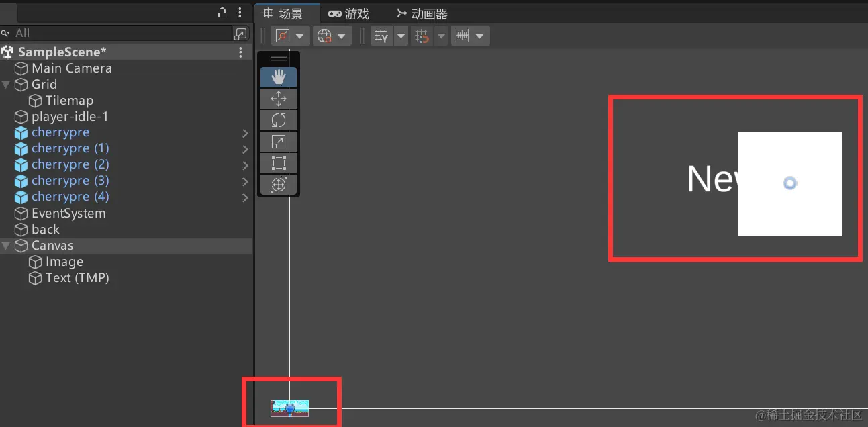Open the grid settings dropdown arrow
Screen dimensions: 868x427
(401, 36)
